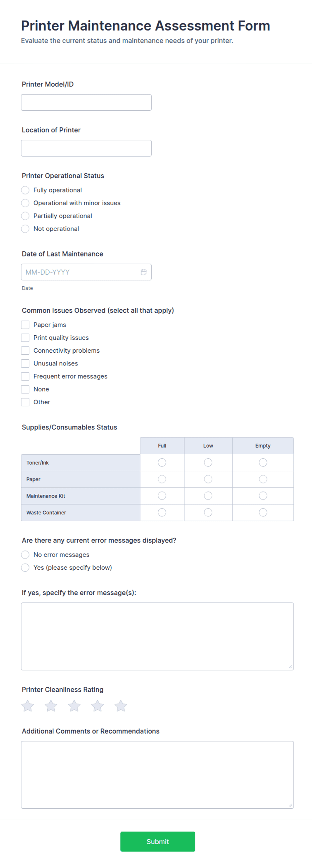The height and width of the screenshot is (868, 312).
Task: Focus the Printer Model/ID text field
Action: [86, 103]
